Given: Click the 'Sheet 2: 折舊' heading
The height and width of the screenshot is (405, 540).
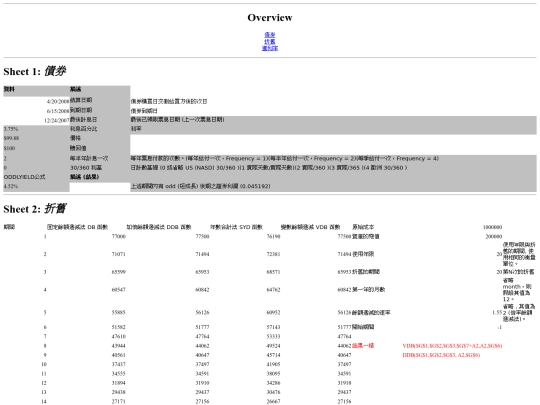Looking at the screenshot, I should (x=35, y=209).
